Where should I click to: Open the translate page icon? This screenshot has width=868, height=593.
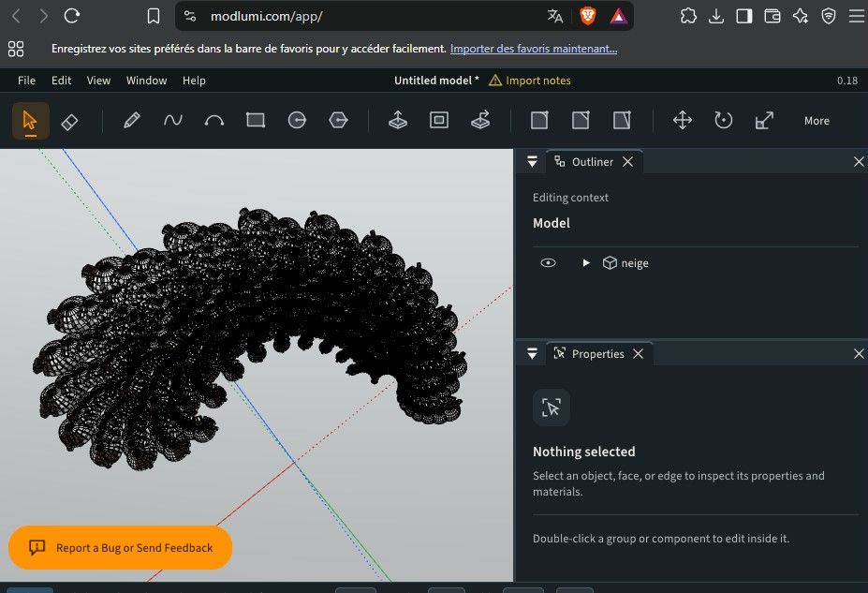[x=554, y=16]
